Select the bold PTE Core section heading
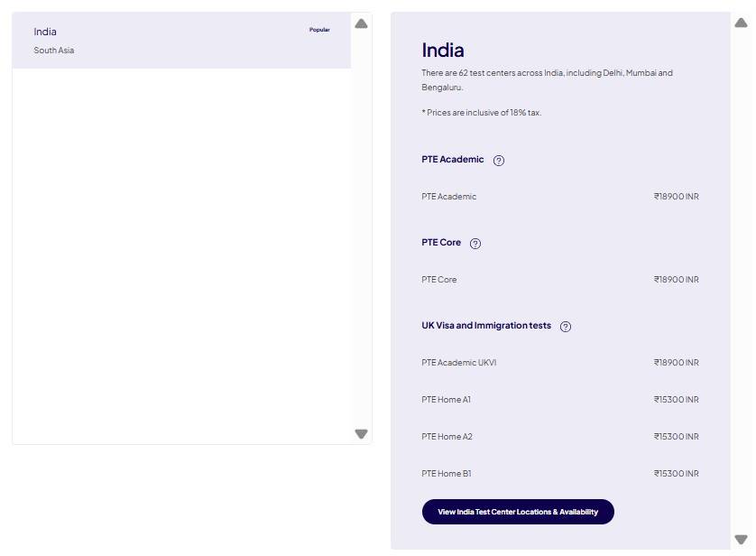The height and width of the screenshot is (556, 756). [441, 243]
